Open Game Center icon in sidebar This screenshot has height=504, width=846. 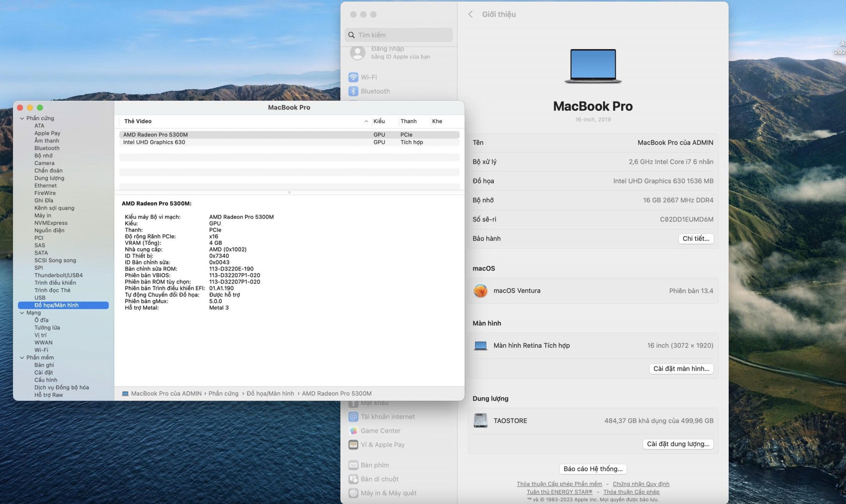[353, 431]
